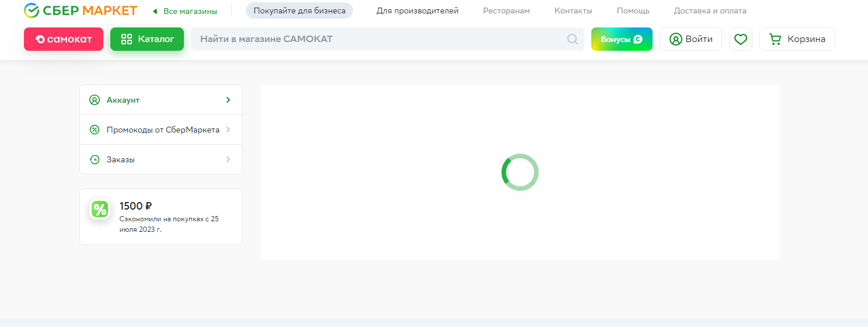
Task: Open Доставка и оплата page
Action: (x=710, y=11)
